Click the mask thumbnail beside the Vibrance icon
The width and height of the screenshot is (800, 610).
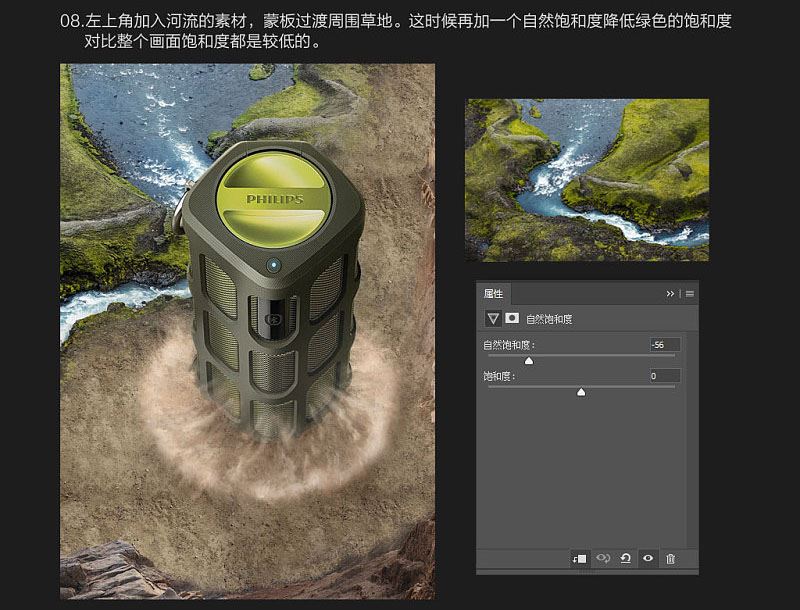point(511,320)
